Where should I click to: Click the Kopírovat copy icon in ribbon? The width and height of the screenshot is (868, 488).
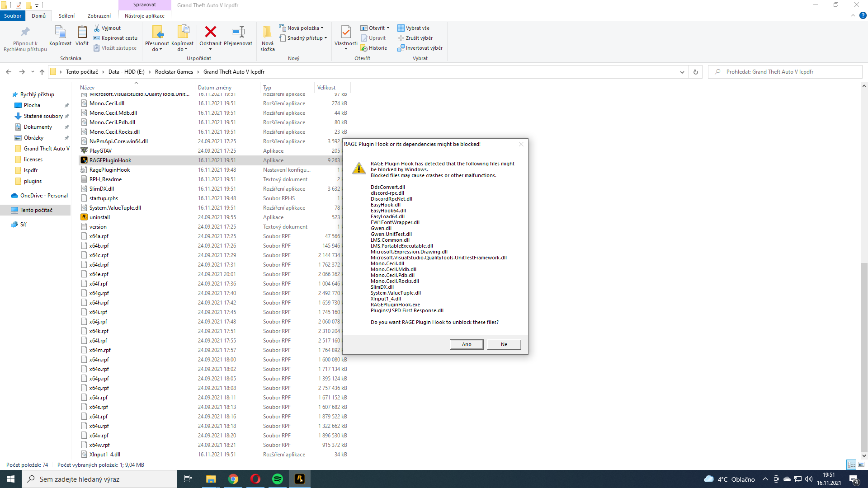click(60, 33)
